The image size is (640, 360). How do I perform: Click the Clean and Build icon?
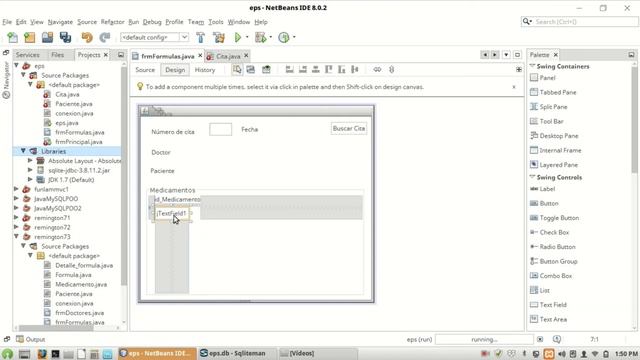tap(219, 38)
